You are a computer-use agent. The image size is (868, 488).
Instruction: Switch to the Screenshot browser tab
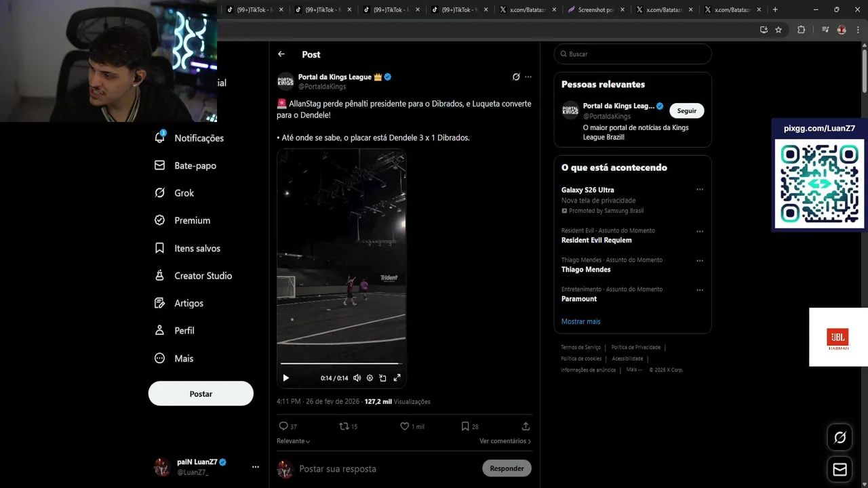tap(595, 9)
